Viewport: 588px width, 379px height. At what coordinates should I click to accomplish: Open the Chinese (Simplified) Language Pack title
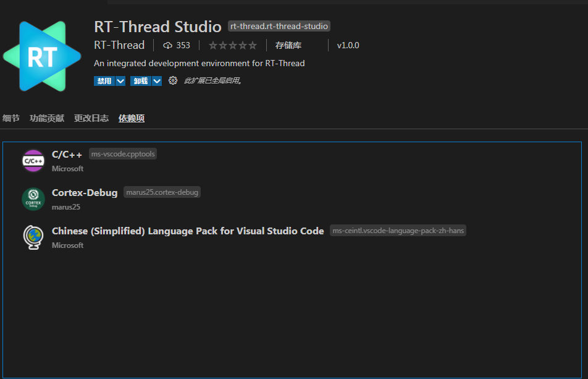coord(188,231)
